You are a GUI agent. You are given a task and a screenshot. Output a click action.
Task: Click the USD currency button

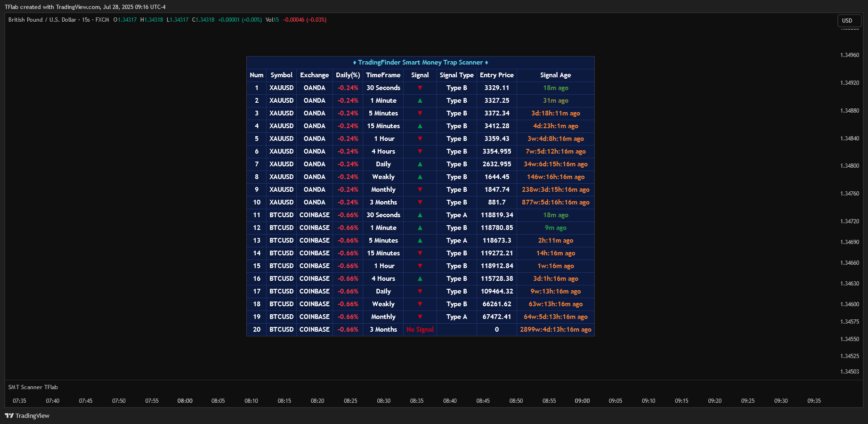(849, 21)
